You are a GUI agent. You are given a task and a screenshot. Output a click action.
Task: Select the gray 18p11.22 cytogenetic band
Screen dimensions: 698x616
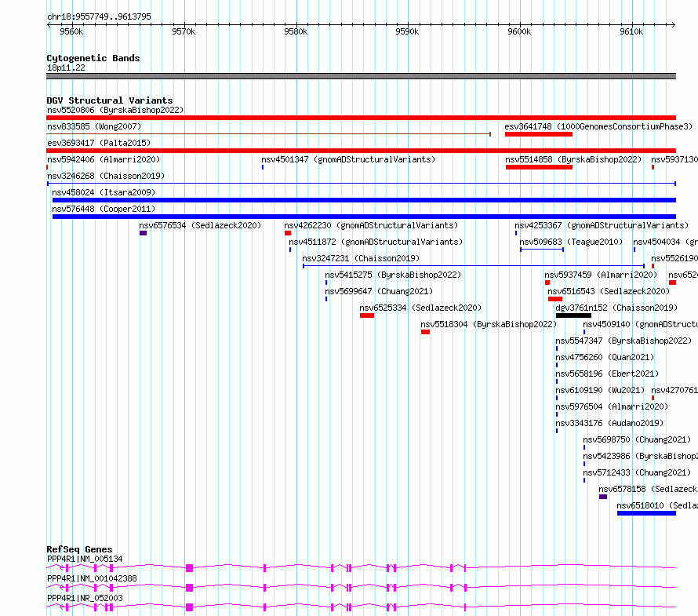[x=361, y=76]
